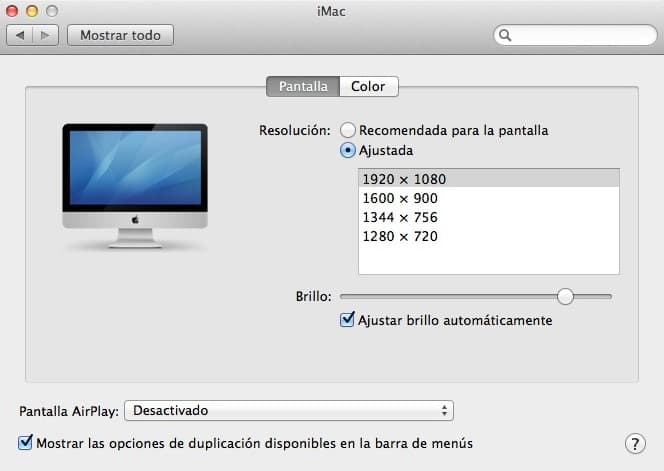Screen dimensions: 664x471
Task: Click the forward navigation arrow
Action: pyautogui.click(x=45, y=35)
